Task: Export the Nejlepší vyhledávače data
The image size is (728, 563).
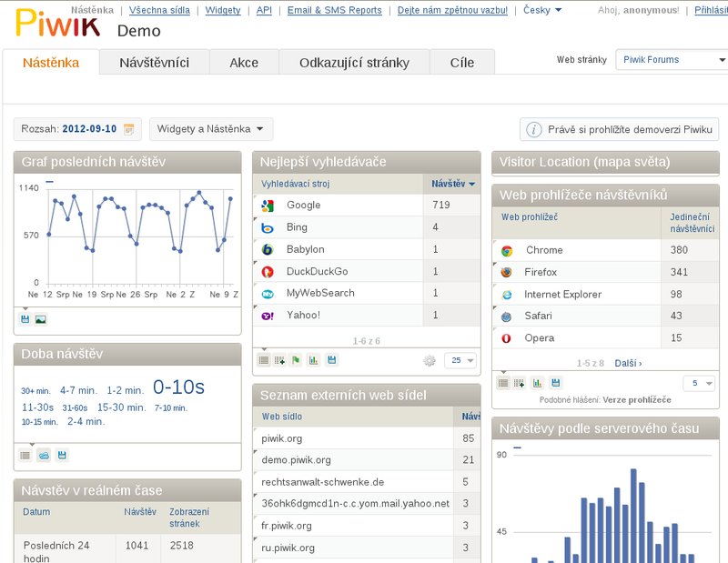Action: coord(331,360)
